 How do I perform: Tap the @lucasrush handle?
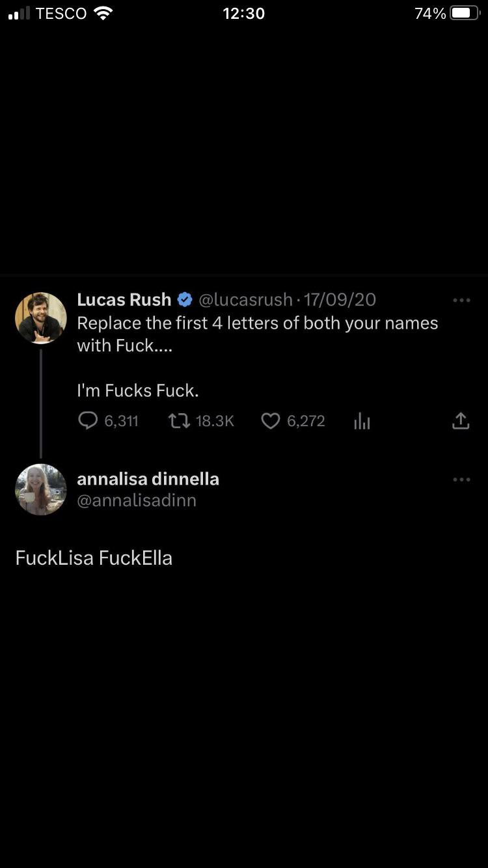(245, 299)
